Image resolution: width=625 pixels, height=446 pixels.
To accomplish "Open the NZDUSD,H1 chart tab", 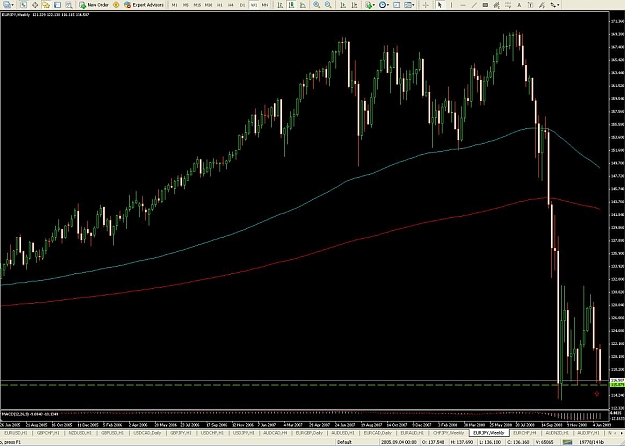I will (x=81, y=433).
